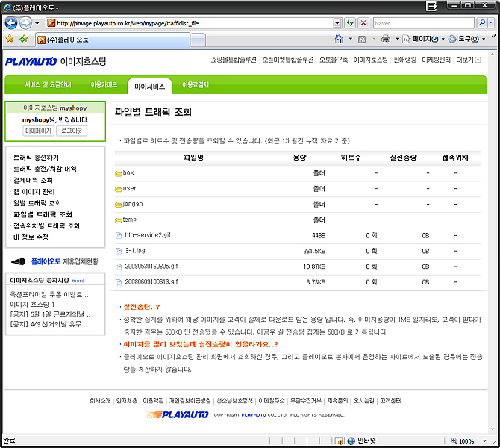Click the Naver search input field
This screenshot has height=448, width=500.
tap(422, 23)
